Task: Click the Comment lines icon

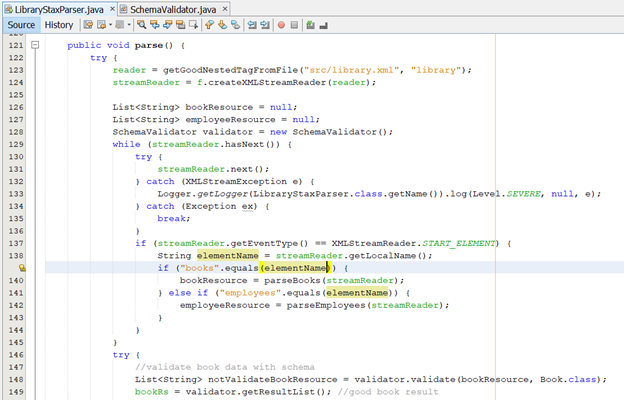Action: (310, 25)
